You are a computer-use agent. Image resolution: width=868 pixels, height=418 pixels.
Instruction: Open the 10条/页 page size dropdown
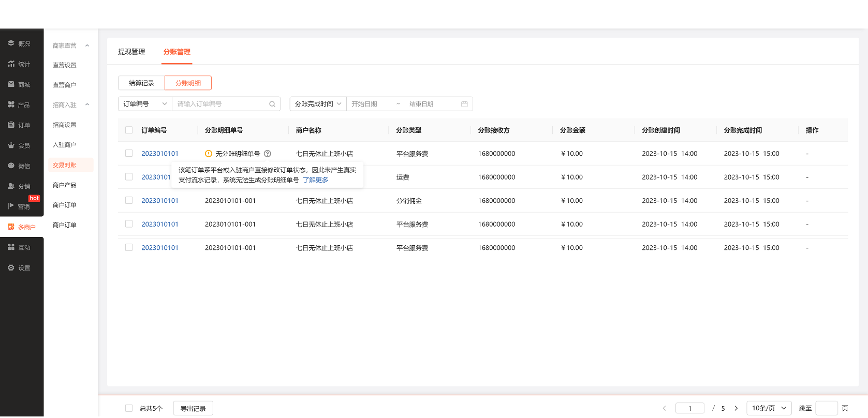[769, 408]
